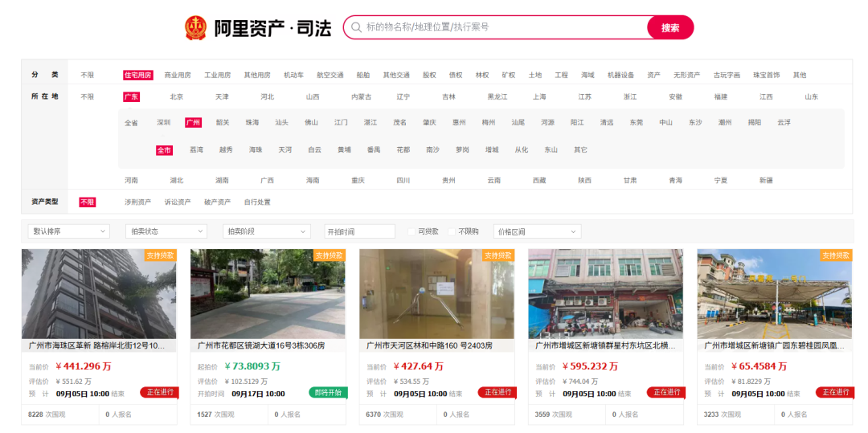Click 正在进行 status tag on the 海珠区 listing
The height and width of the screenshot is (433, 868).
click(x=159, y=393)
